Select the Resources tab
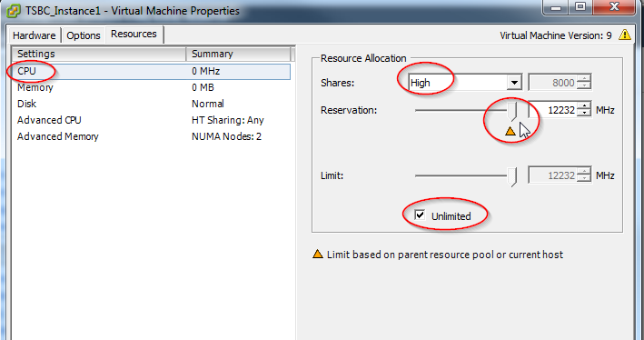The width and height of the screenshot is (644, 340). (x=134, y=35)
